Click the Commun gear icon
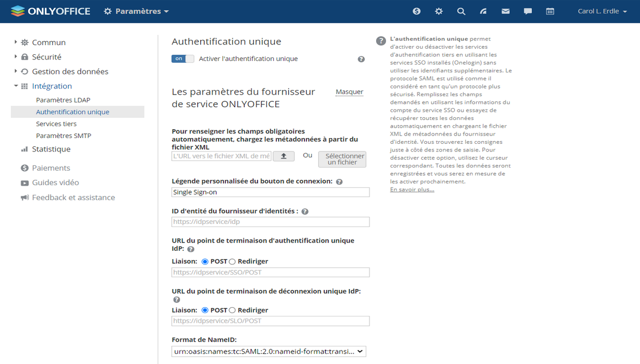The width and height of the screenshot is (640, 364). point(24,42)
